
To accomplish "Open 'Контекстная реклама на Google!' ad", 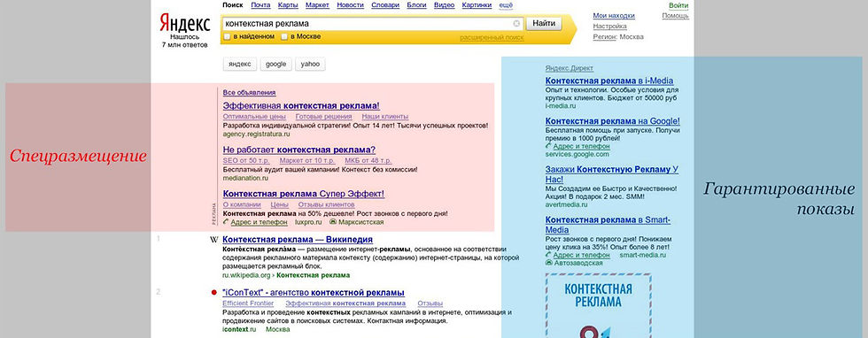I will click(x=613, y=120).
